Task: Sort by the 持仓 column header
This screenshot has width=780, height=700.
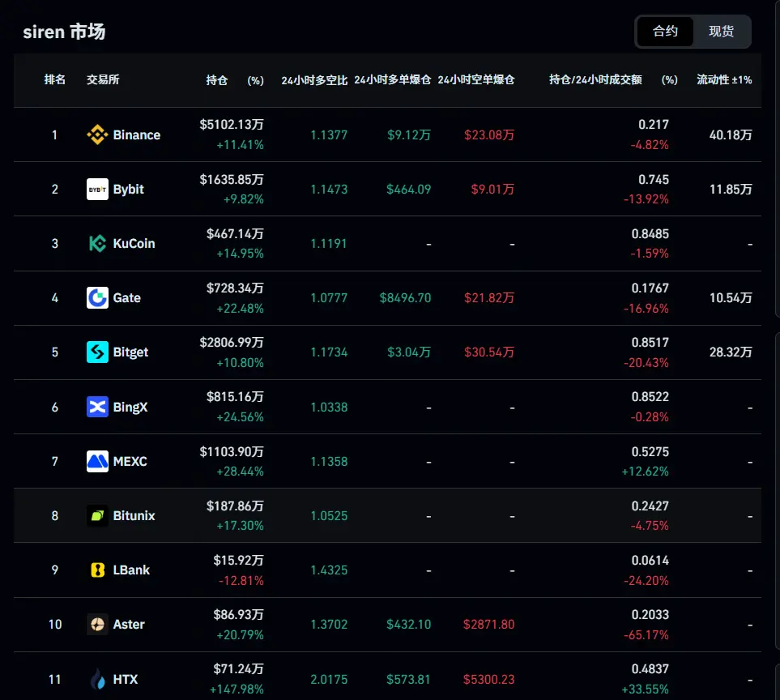Action: click(x=217, y=80)
